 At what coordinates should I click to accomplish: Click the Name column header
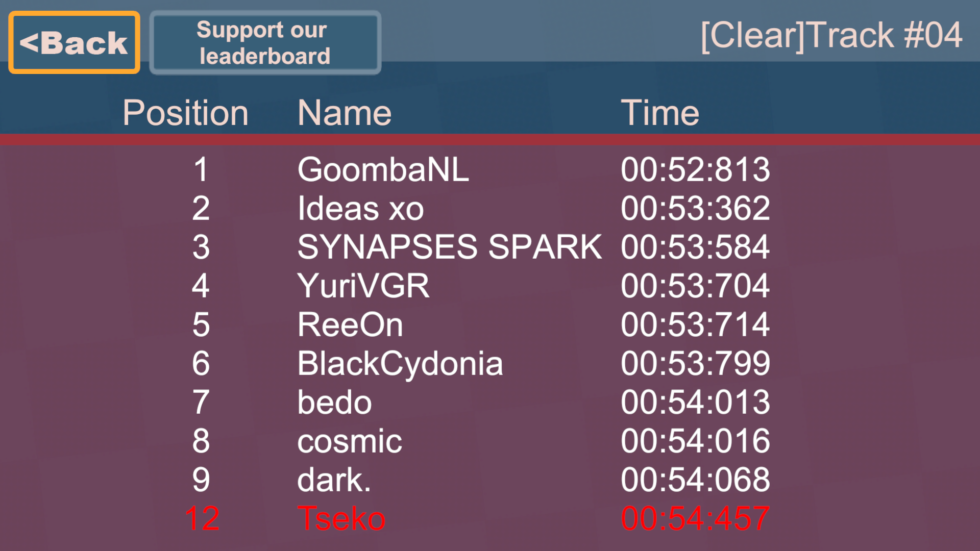coord(345,113)
